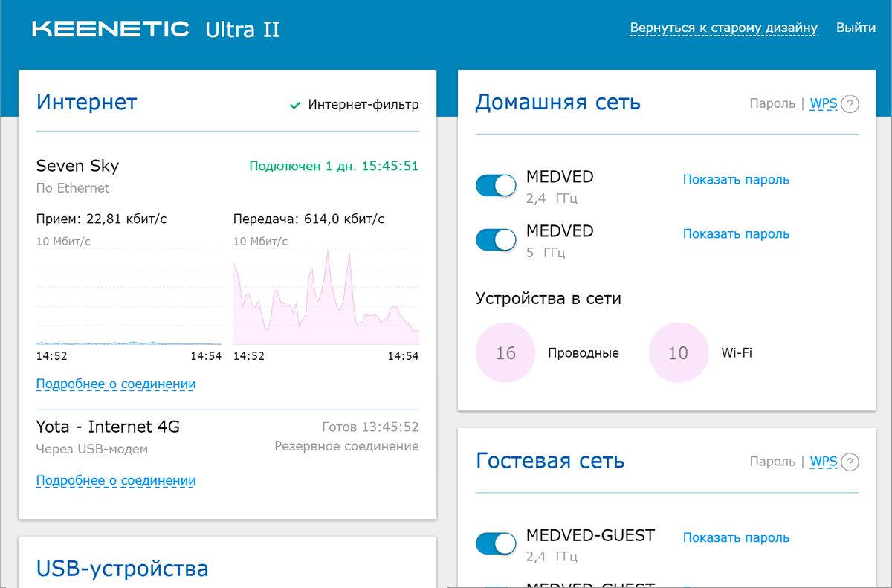Show password for MEDVED 5 ГГц
This screenshot has width=892, height=588.
[736, 234]
